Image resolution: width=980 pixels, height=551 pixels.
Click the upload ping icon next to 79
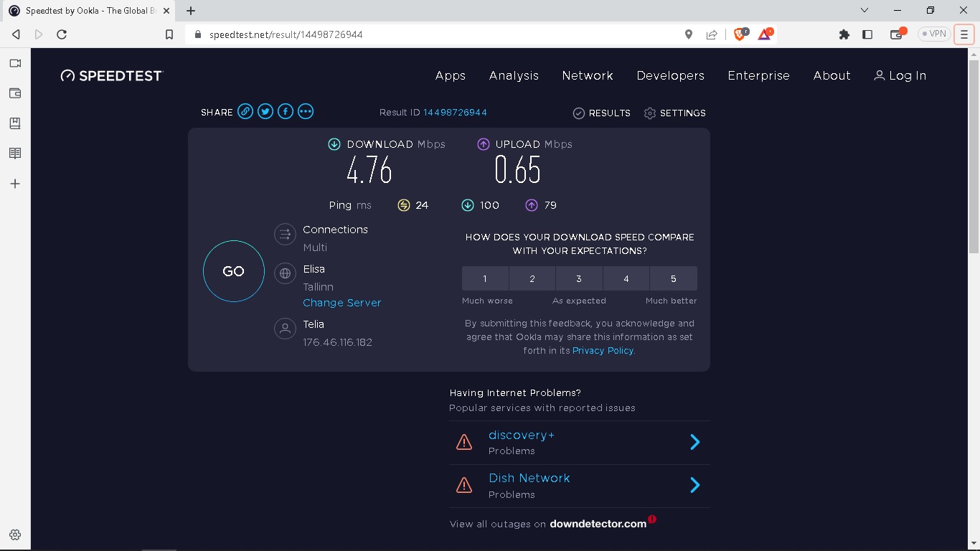point(532,205)
